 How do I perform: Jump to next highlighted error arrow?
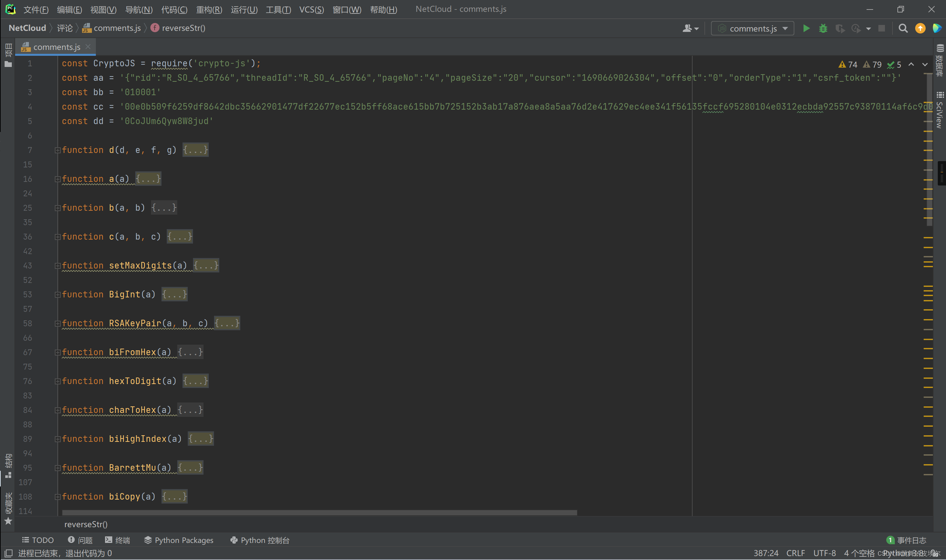[x=925, y=65]
